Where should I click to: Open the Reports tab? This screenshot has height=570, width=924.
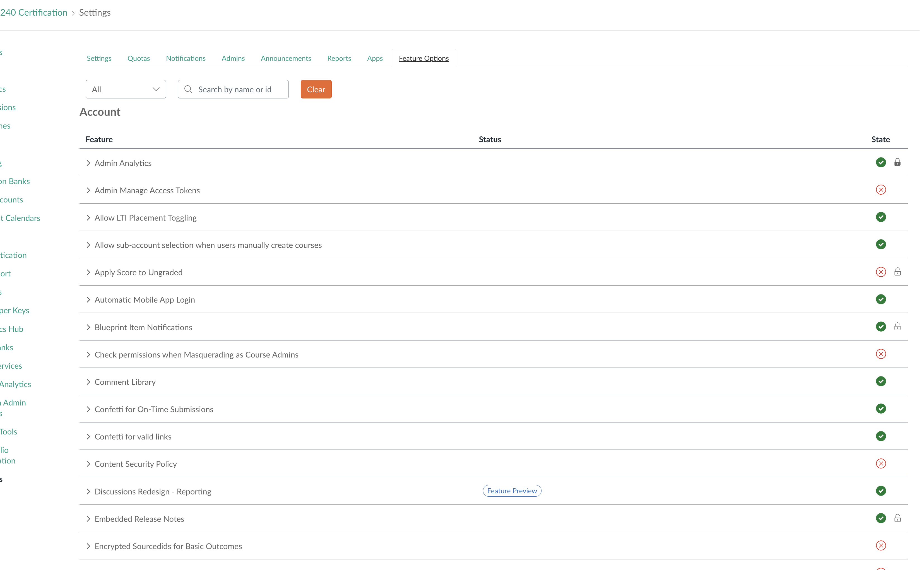pos(339,58)
